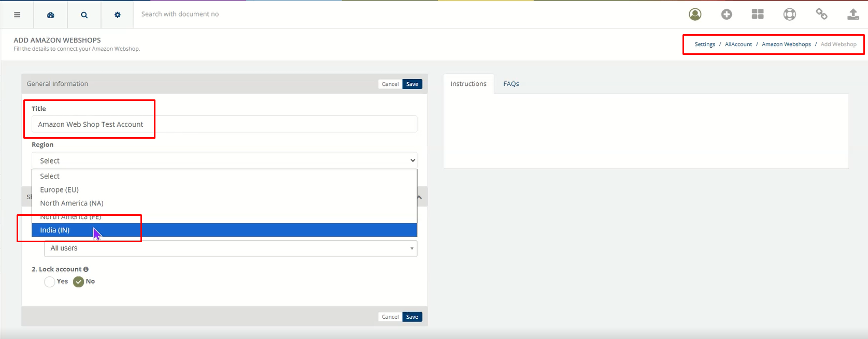Go to Settings breadcrumb link
The width and height of the screenshot is (868, 339).
[x=705, y=45]
